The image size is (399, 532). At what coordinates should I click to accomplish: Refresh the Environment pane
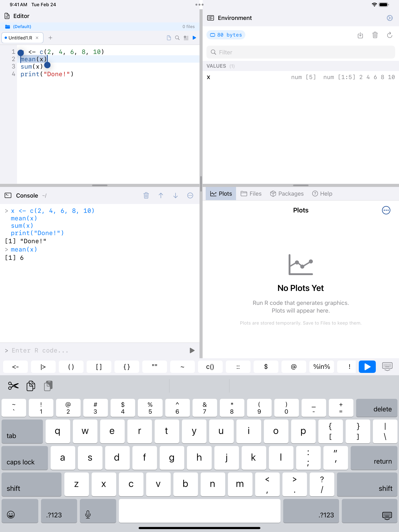389,35
